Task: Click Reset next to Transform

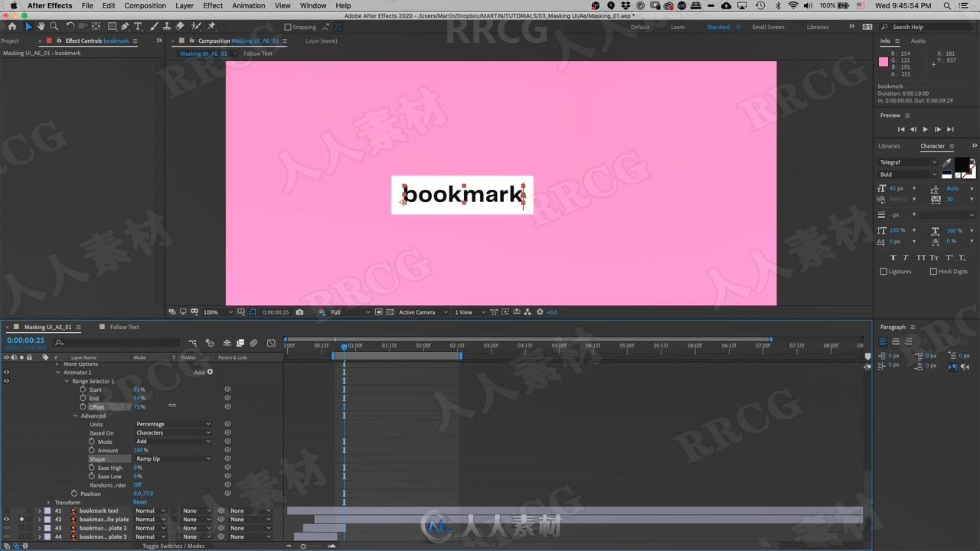Action: pyautogui.click(x=140, y=503)
